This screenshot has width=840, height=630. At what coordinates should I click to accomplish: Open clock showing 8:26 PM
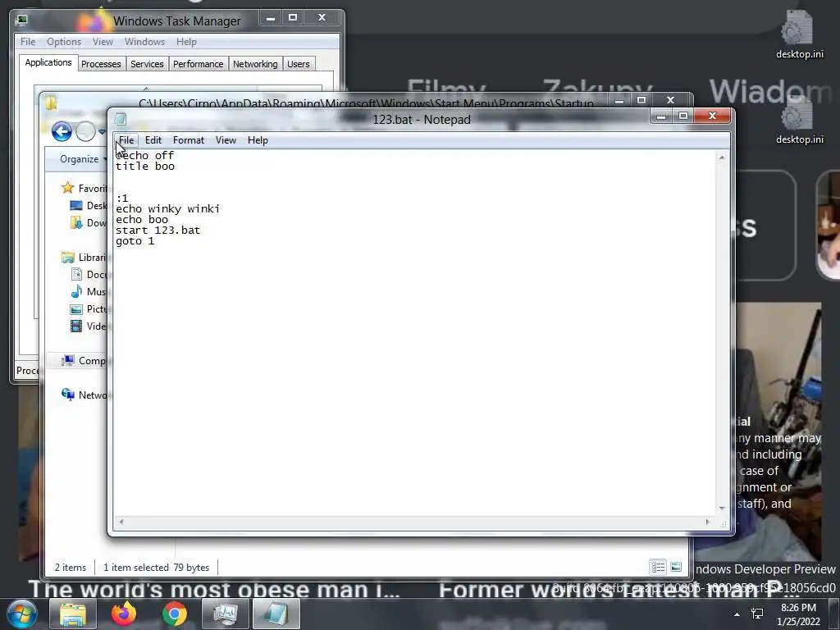[798, 614]
